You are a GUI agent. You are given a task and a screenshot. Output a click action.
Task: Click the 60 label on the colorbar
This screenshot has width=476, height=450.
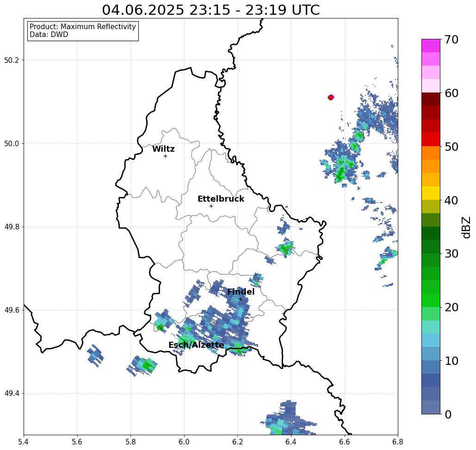(451, 93)
